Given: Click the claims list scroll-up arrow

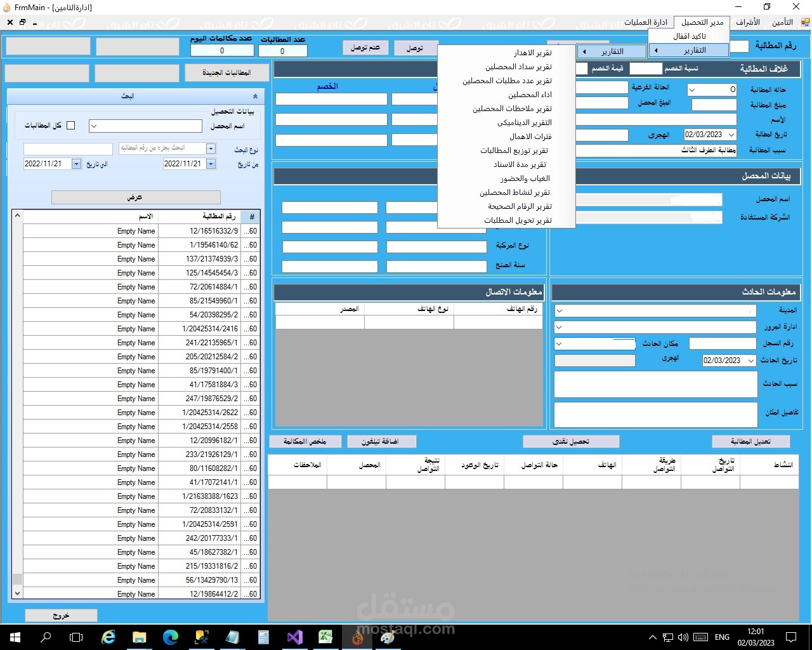Looking at the screenshot, I should (17, 216).
